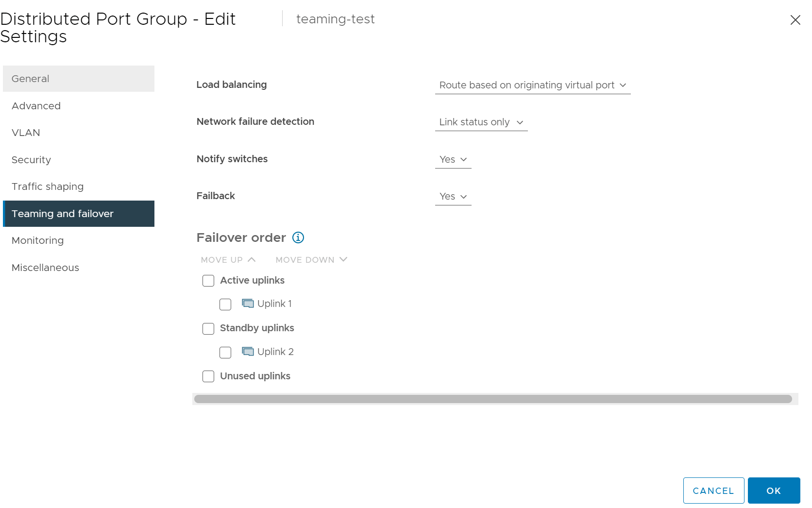Click the Uplink 1 label
This screenshot has width=812, height=508.
coord(274,304)
